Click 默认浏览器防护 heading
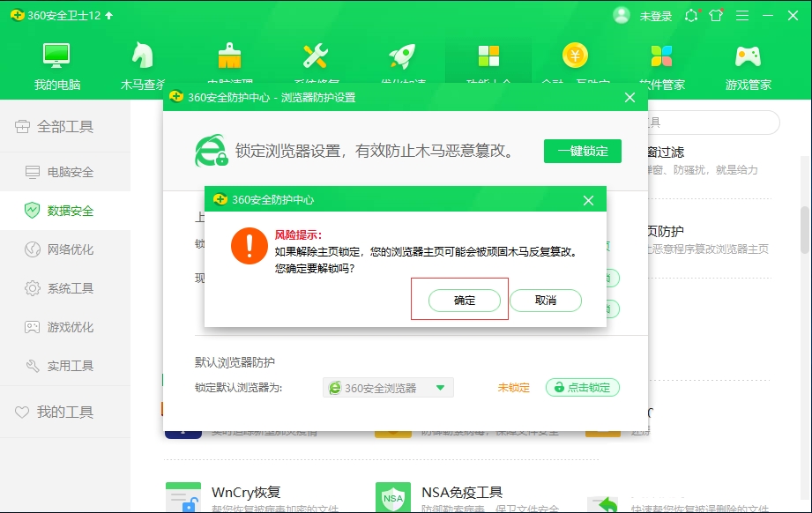 [x=235, y=362]
